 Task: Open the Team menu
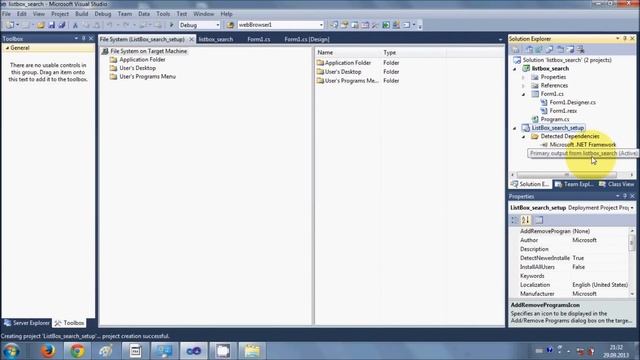pyautogui.click(x=125, y=14)
